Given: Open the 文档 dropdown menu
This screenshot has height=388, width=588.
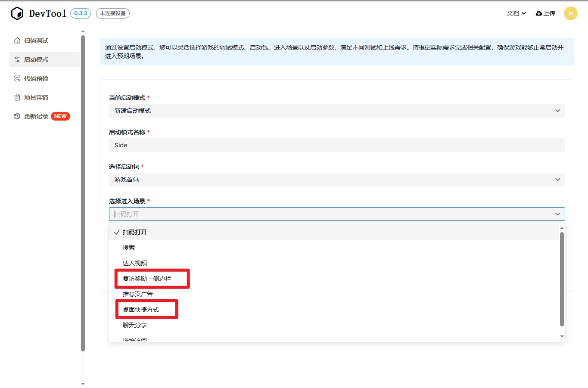Looking at the screenshot, I should click(x=516, y=13).
